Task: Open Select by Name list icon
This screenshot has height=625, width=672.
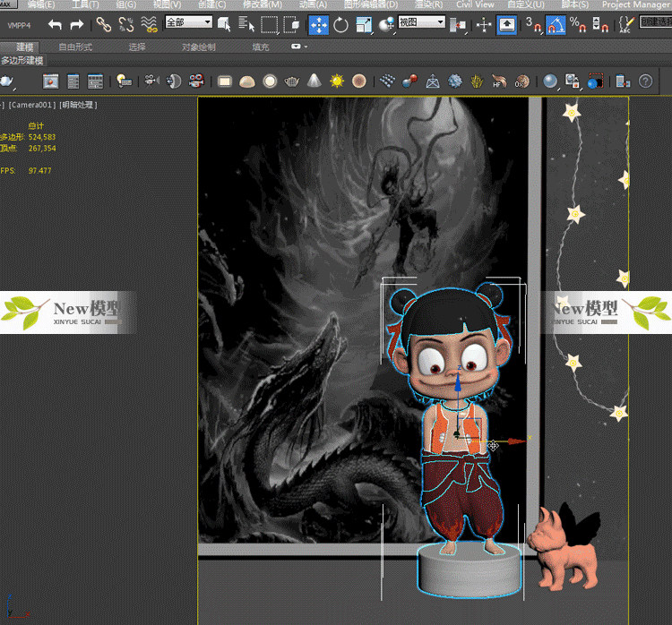Action: click(x=246, y=25)
